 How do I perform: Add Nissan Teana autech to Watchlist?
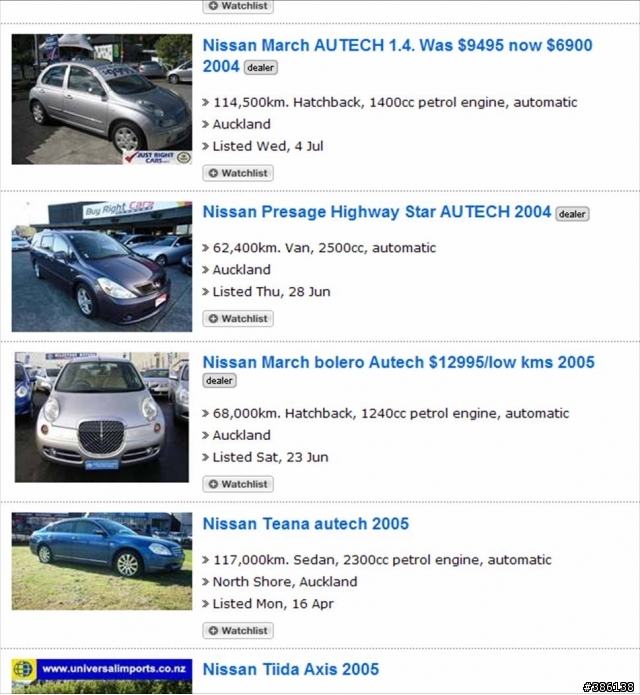[238, 630]
